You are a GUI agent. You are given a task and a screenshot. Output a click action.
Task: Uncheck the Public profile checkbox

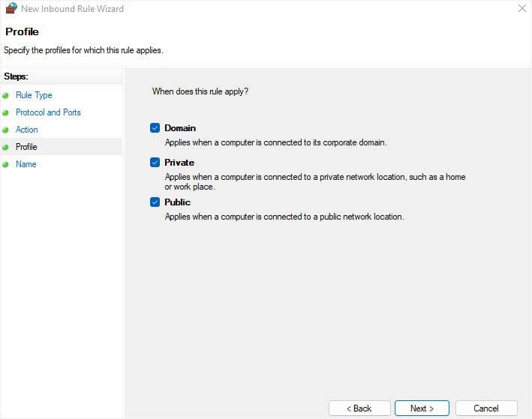pyautogui.click(x=155, y=202)
